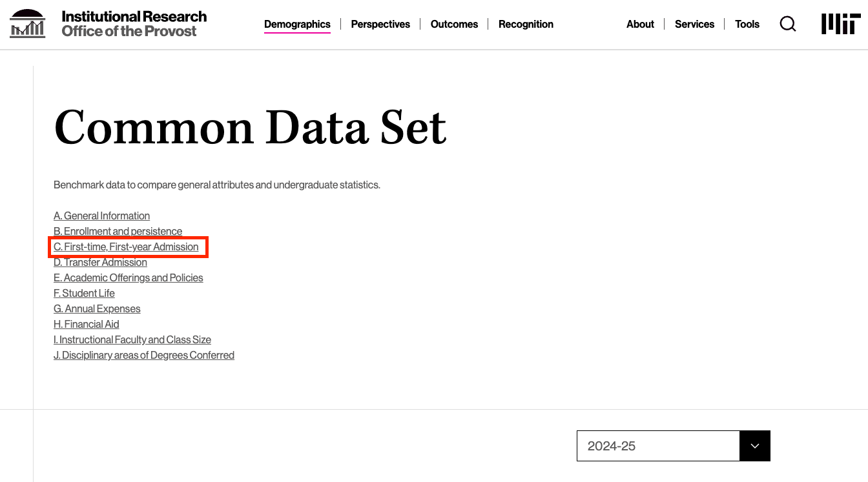Open B. Enrollment and persistence link
The width and height of the screenshot is (868, 482).
tap(118, 231)
